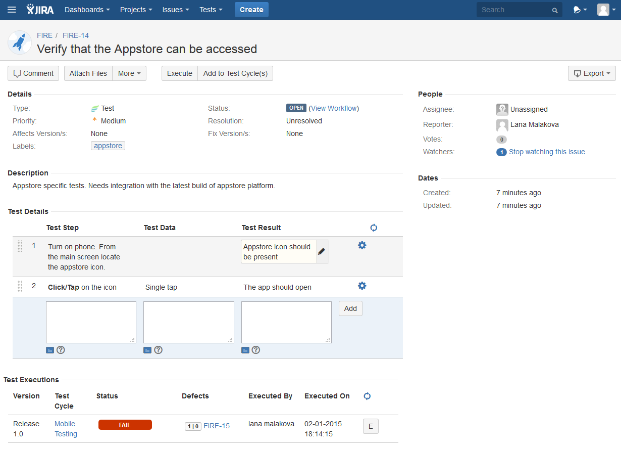Click the Test Executions Status column header
Viewport: 621px width, 450px height.
107,396
